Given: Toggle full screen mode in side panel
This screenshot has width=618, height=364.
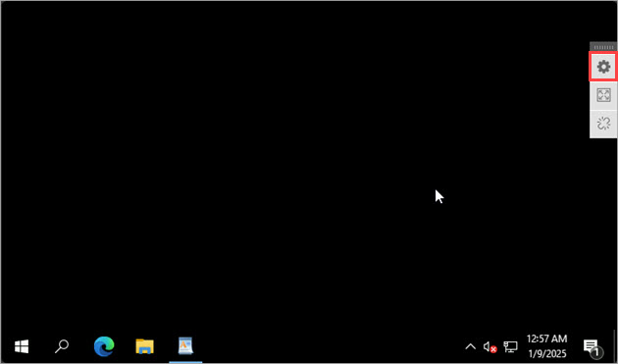Looking at the screenshot, I should 603,95.
